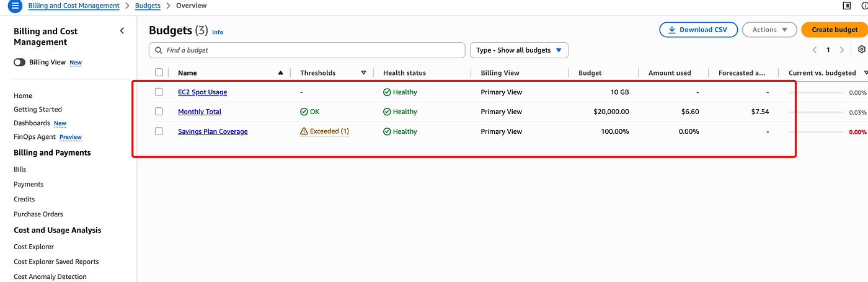This screenshot has width=868, height=282.
Task: Go to previous page of budgets
Action: coord(815,50)
